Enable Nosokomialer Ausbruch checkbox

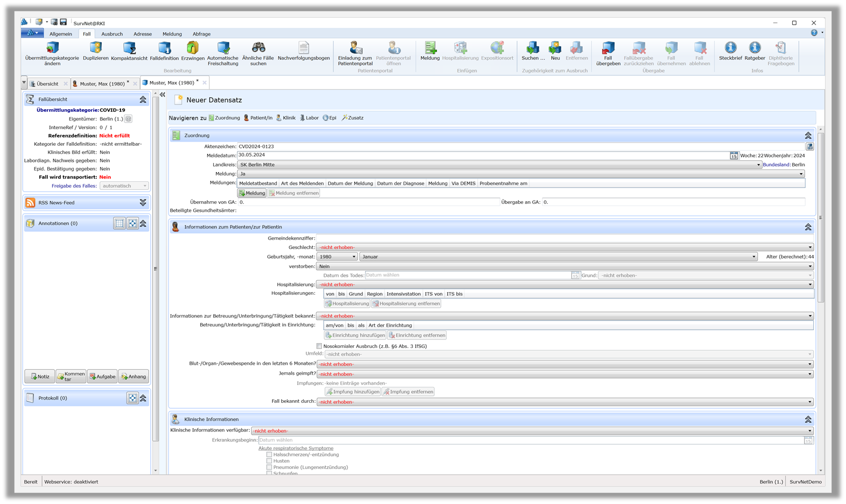point(319,346)
